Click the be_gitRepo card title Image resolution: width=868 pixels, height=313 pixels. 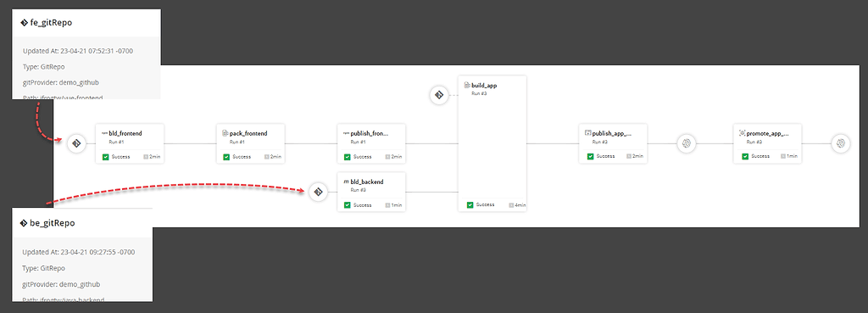click(x=52, y=223)
